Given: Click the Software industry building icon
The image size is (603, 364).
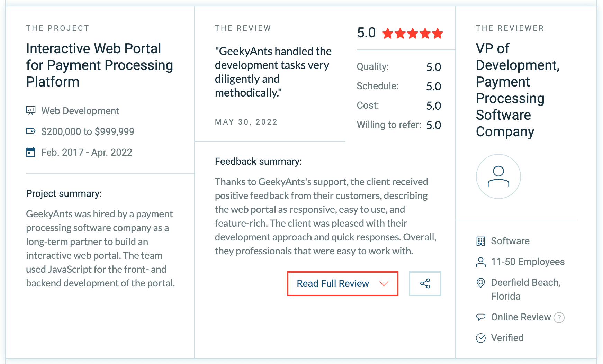Looking at the screenshot, I should 481,241.
